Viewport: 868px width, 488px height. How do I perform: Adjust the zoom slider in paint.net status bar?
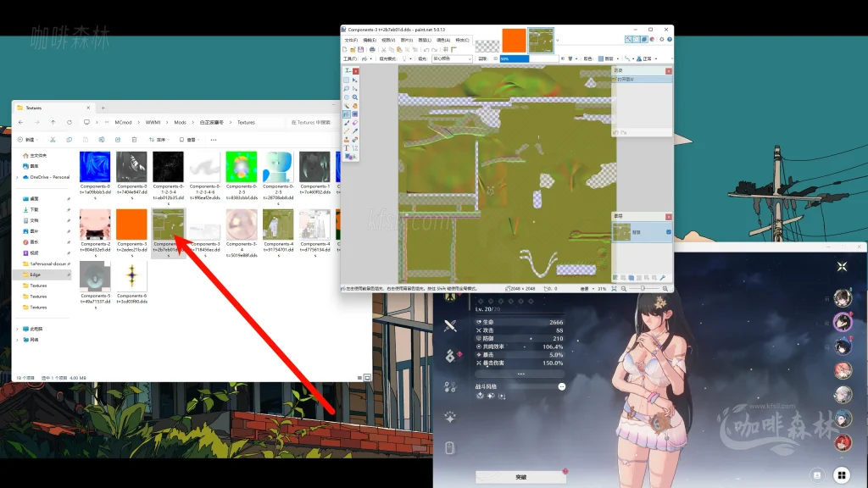coord(643,289)
